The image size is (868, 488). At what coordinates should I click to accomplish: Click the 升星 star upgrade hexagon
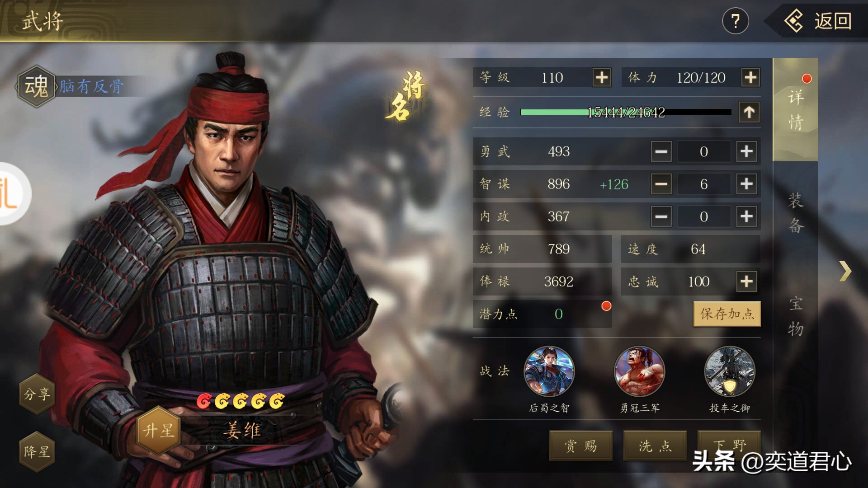pyautogui.click(x=159, y=430)
